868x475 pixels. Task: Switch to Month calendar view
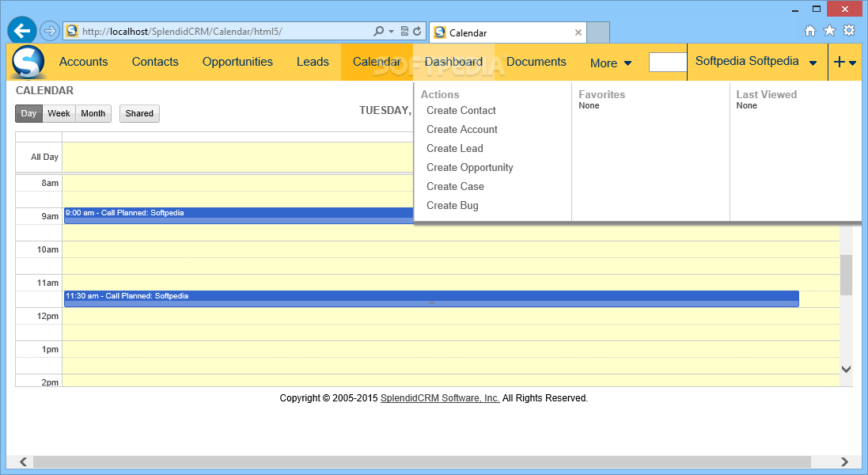coord(93,113)
